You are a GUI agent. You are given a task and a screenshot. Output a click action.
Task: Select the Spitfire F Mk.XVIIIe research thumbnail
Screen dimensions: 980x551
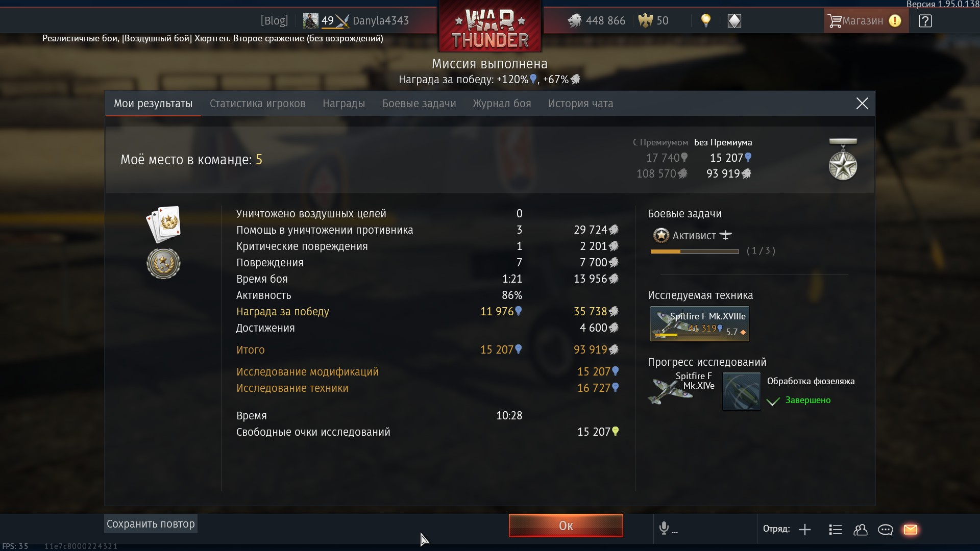click(700, 323)
